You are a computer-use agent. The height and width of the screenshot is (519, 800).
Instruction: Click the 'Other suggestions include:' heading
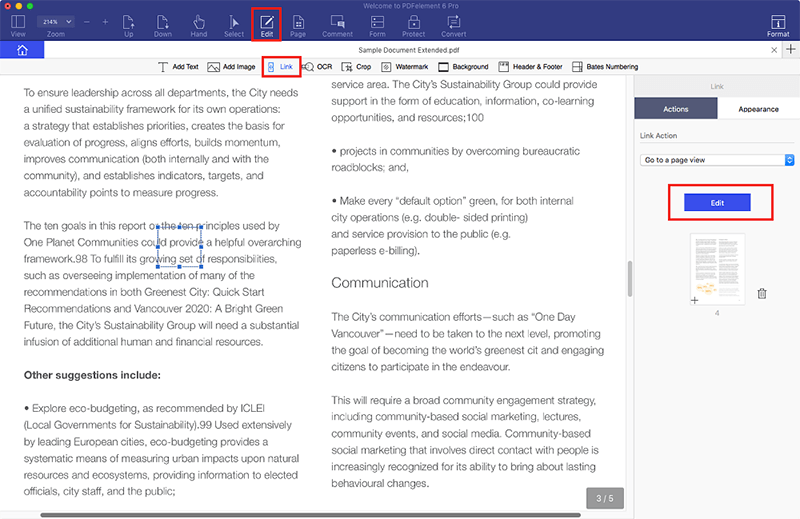coord(92,375)
